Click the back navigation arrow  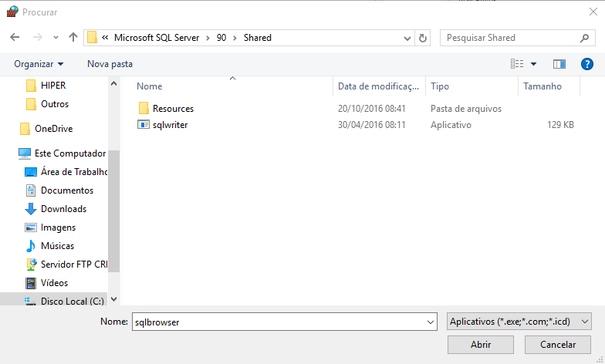tap(15, 37)
